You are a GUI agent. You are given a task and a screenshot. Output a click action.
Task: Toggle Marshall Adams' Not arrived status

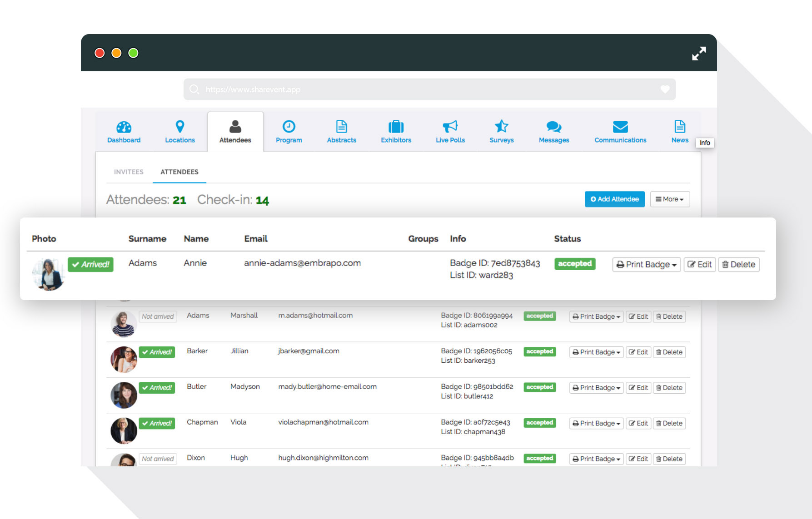point(158,316)
